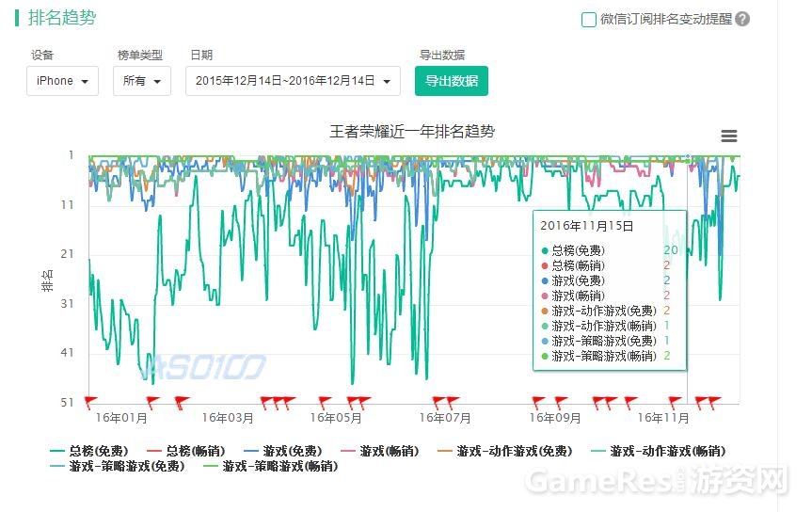The image size is (812, 512).
Task: Click the 16年11月 axis label
Action: click(x=663, y=418)
